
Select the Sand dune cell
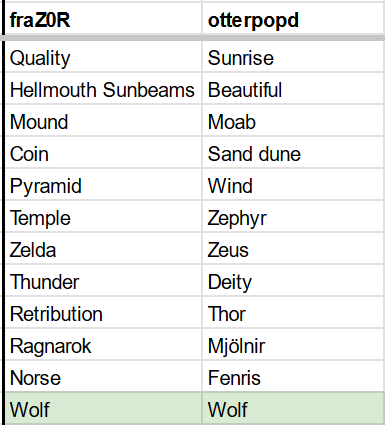293,152
